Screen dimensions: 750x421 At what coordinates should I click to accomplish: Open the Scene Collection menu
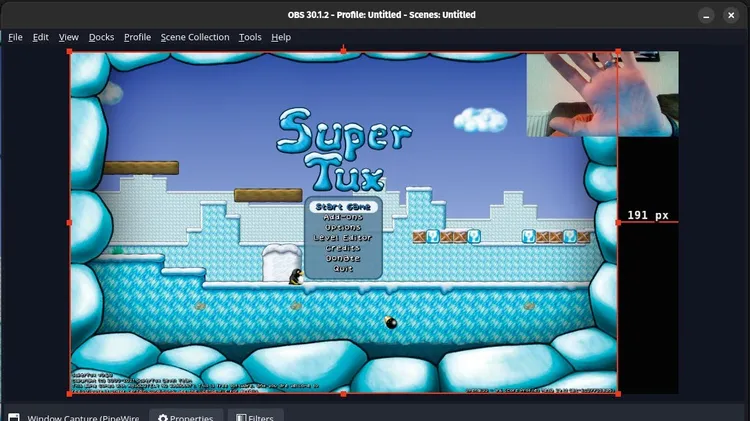195,37
